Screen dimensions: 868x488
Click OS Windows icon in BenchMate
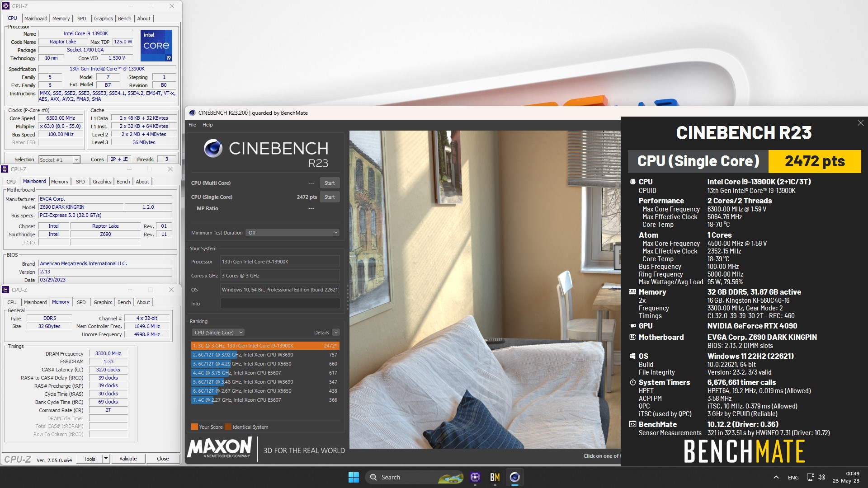tap(632, 356)
